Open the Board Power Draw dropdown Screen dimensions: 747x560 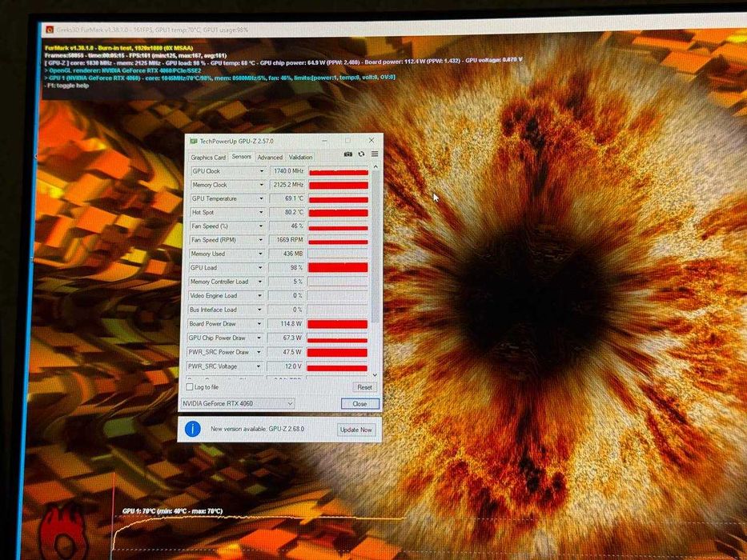[259, 324]
